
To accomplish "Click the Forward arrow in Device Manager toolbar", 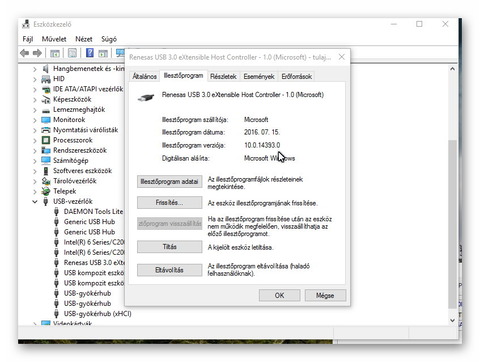I will [x=37, y=53].
